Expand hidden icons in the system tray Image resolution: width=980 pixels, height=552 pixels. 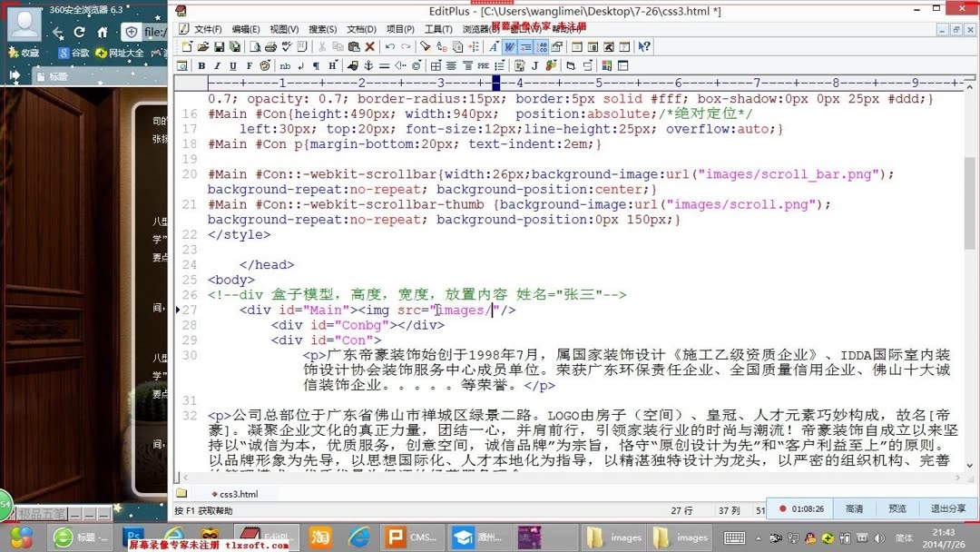point(758,538)
